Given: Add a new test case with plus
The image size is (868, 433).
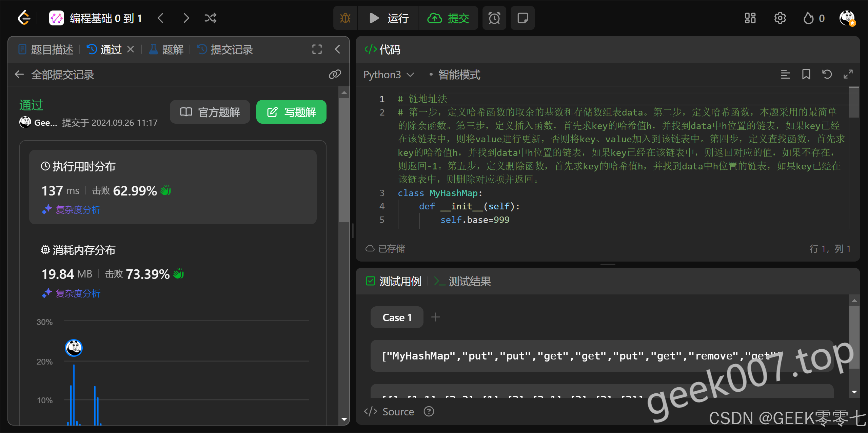Looking at the screenshot, I should [435, 317].
